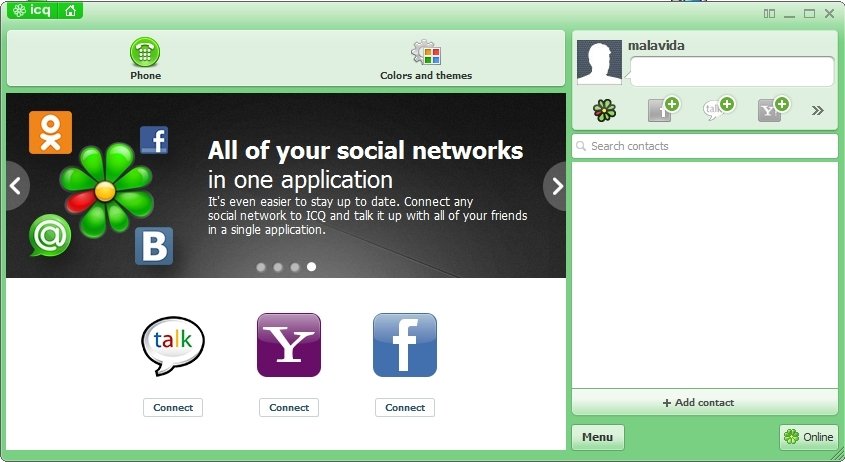Screen dimensions: 845x462
Task: Select the second banner pagination dot
Action: click(278, 267)
